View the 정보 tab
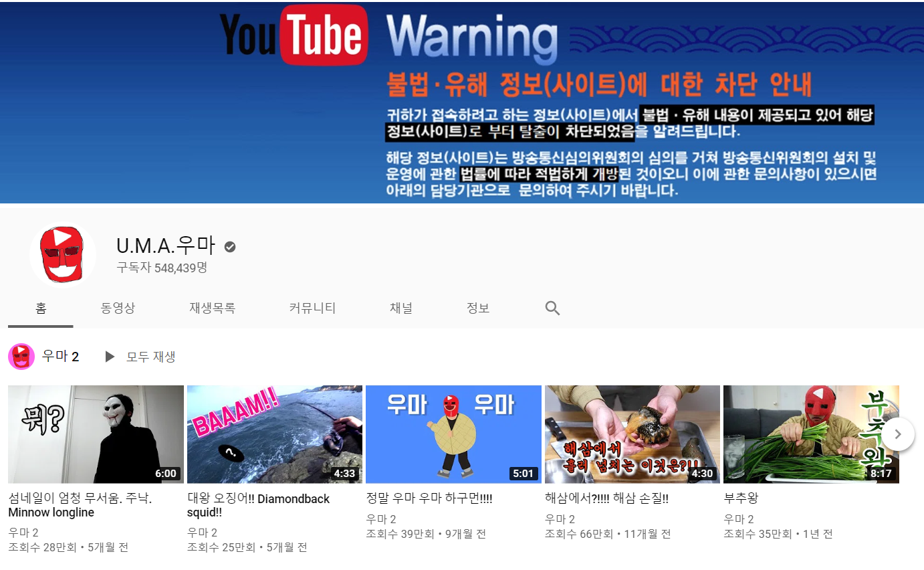 pos(478,308)
